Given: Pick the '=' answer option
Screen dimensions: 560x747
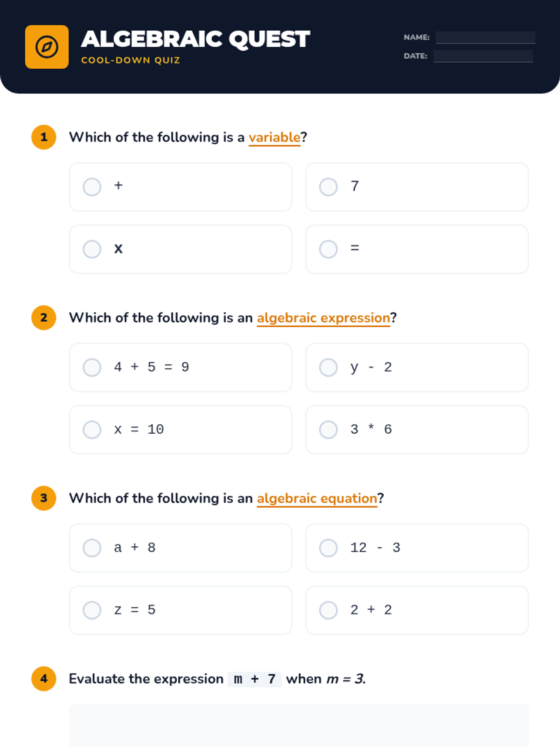Looking at the screenshot, I should 329,249.
